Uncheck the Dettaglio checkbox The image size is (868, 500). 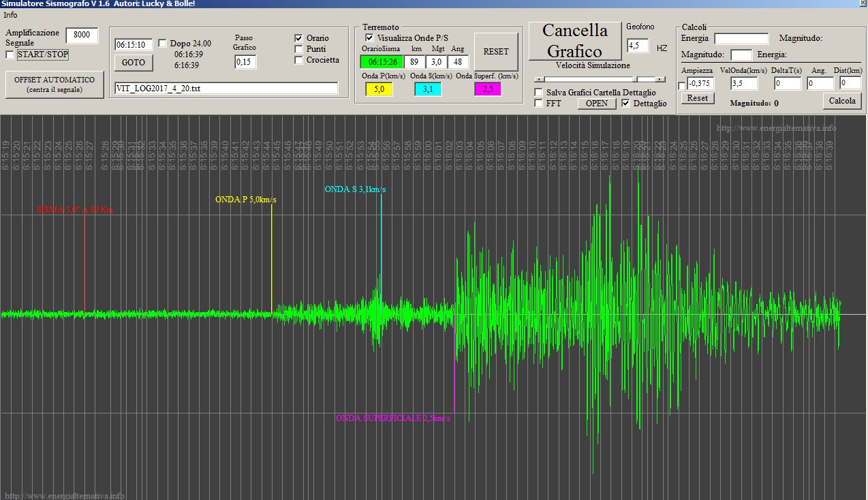pos(626,104)
